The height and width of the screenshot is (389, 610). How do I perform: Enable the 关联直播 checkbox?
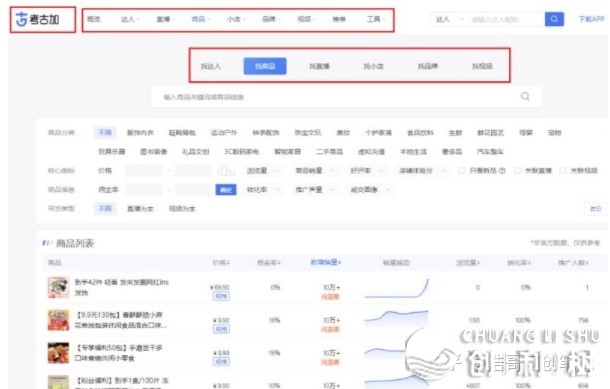coord(517,170)
